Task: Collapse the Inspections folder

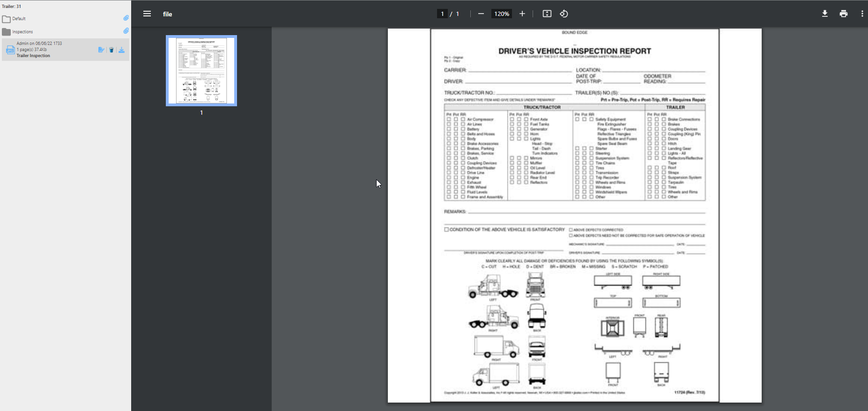Action: tap(7, 32)
